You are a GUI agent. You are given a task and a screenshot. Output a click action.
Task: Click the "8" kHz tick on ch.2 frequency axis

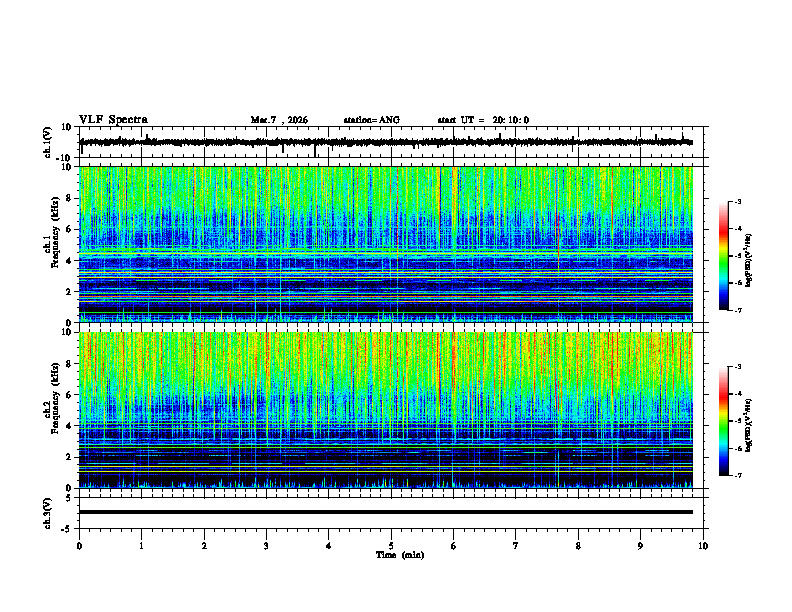(69, 364)
